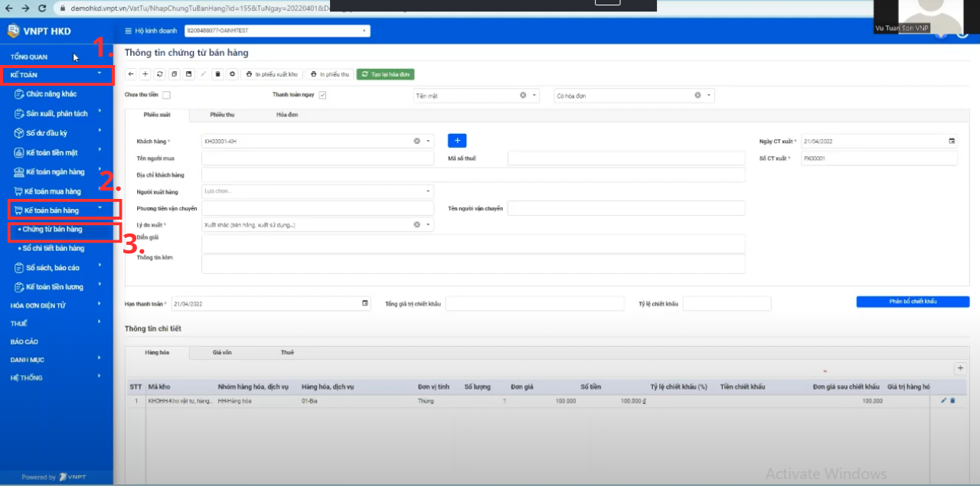Click the back arrow toolbar icon

131,74
